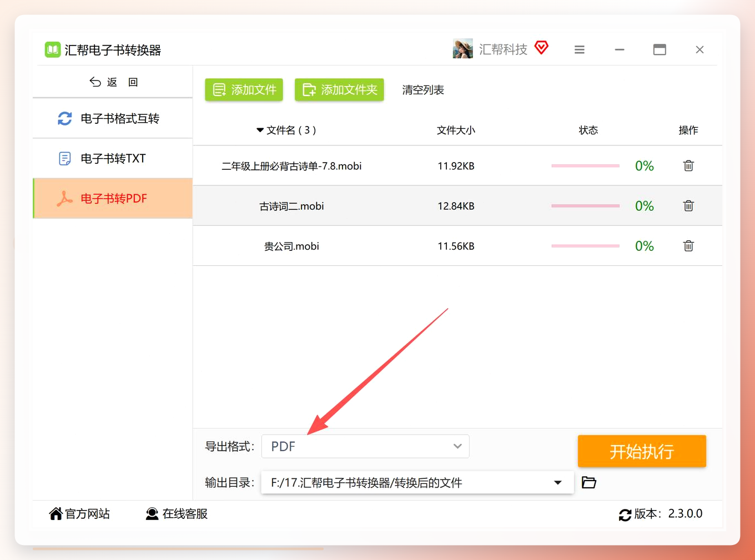Click the 操作 column header
Image resolution: width=755 pixels, height=560 pixels.
(x=688, y=130)
